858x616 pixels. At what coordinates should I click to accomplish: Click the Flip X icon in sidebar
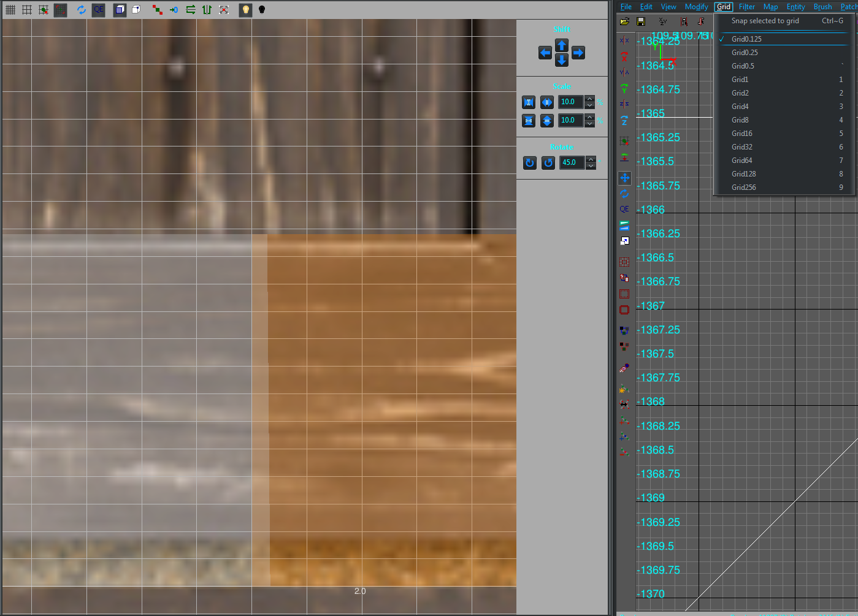pos(624,40)
